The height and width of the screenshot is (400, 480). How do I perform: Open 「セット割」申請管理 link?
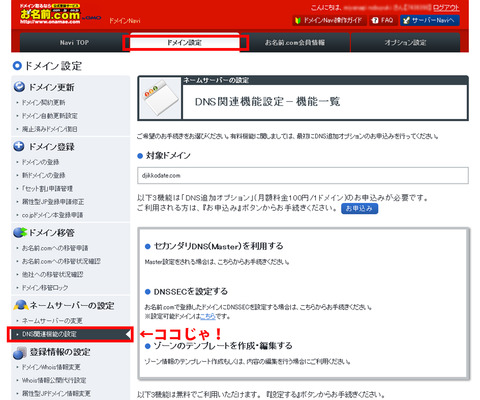(47, 188)
